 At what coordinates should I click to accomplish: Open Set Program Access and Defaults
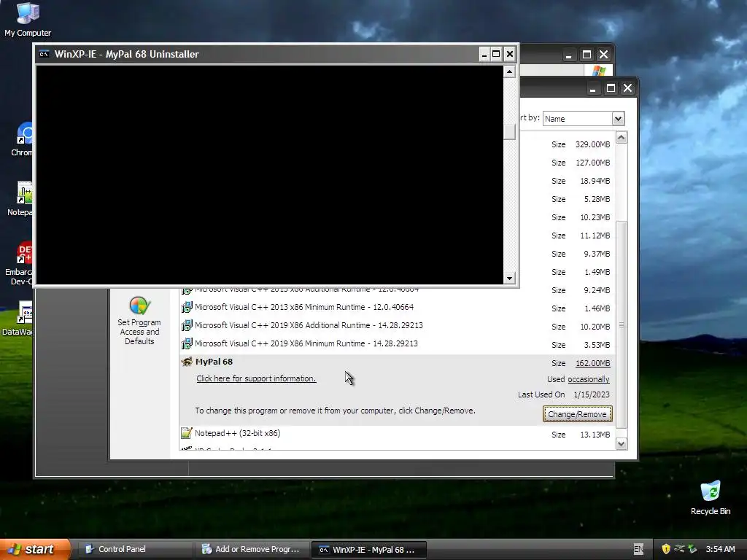pyautogui.click(x=139, y=320)
